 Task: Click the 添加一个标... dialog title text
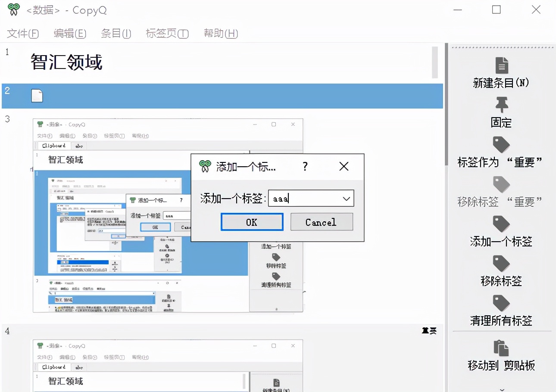click(x=246, y=167)
